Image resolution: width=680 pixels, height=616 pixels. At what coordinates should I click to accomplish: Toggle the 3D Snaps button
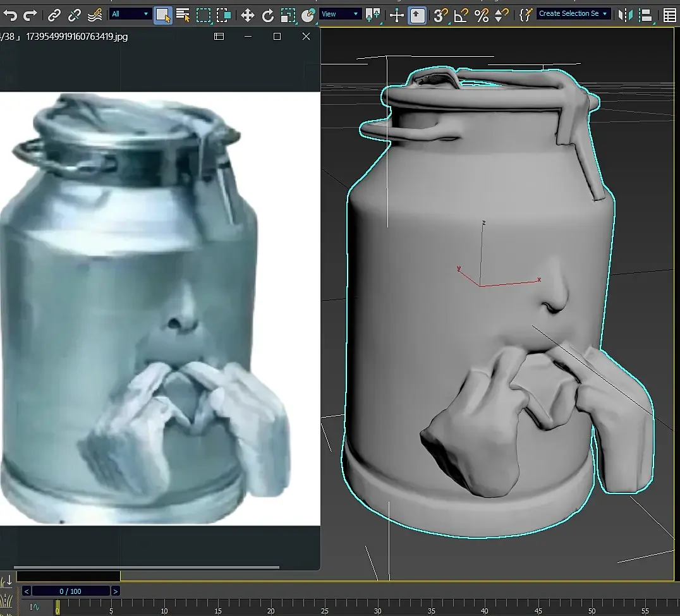440,15
